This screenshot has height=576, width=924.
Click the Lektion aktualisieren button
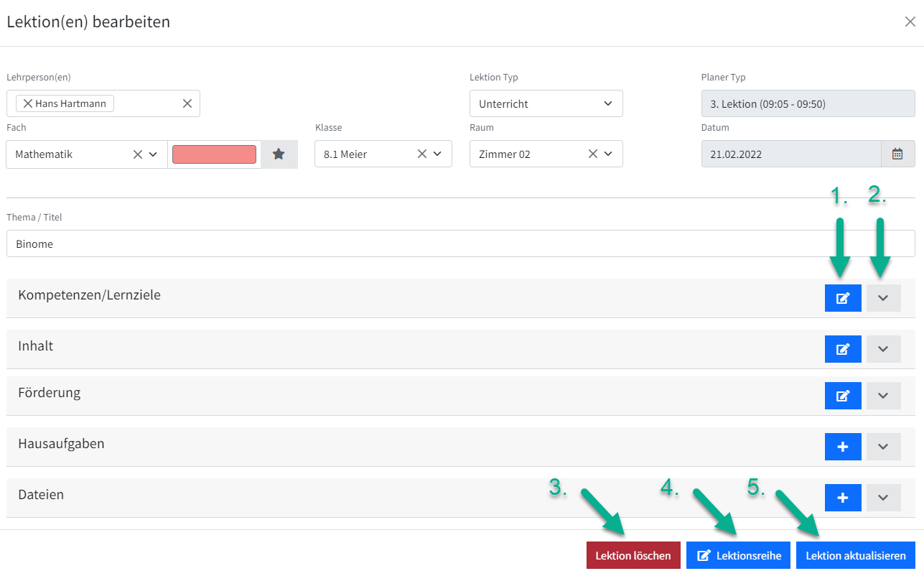pyautogui.click(x=856, y=555)
